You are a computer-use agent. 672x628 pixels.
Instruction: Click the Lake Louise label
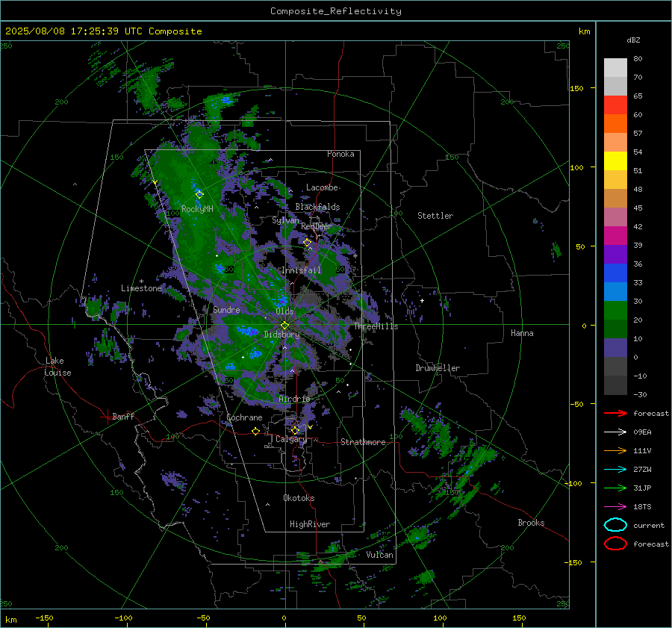tap(57, 367)
